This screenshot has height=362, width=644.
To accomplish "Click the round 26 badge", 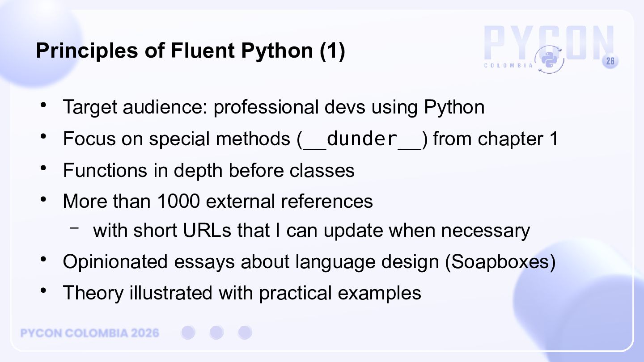I will [x=610, y=61].
